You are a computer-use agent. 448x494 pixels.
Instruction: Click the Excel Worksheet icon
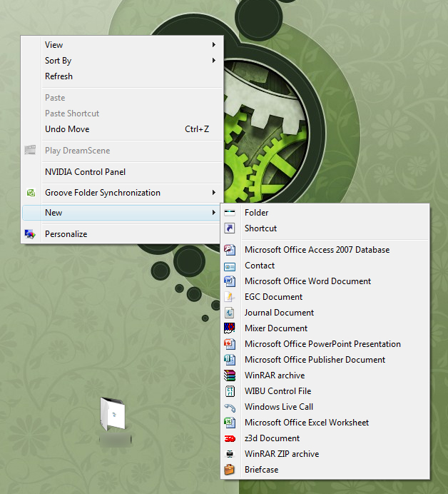click(230, 423)
